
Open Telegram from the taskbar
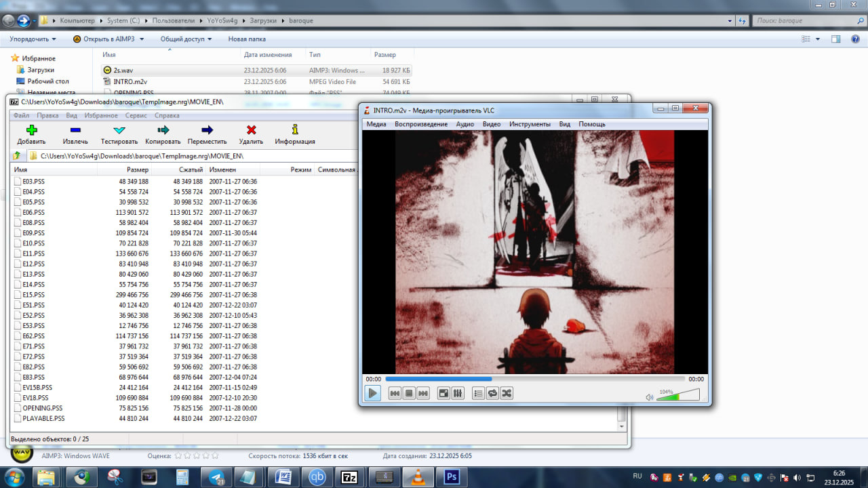(x=217, y=477)
